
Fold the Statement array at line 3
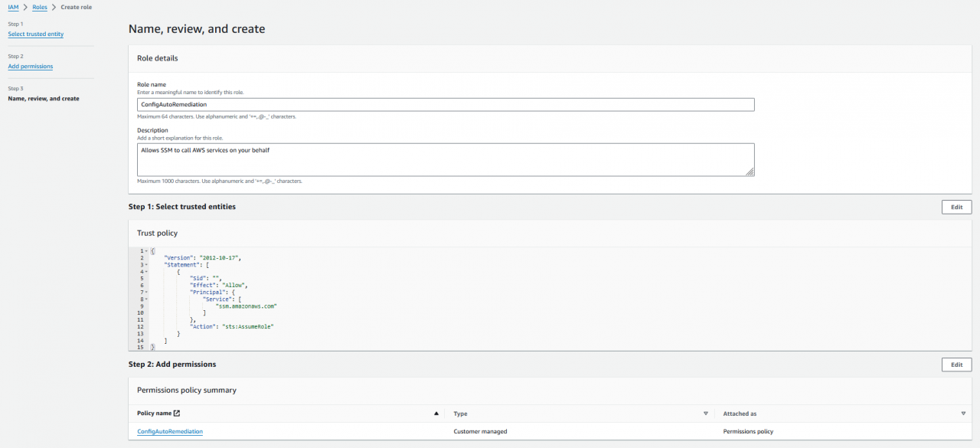145,265
